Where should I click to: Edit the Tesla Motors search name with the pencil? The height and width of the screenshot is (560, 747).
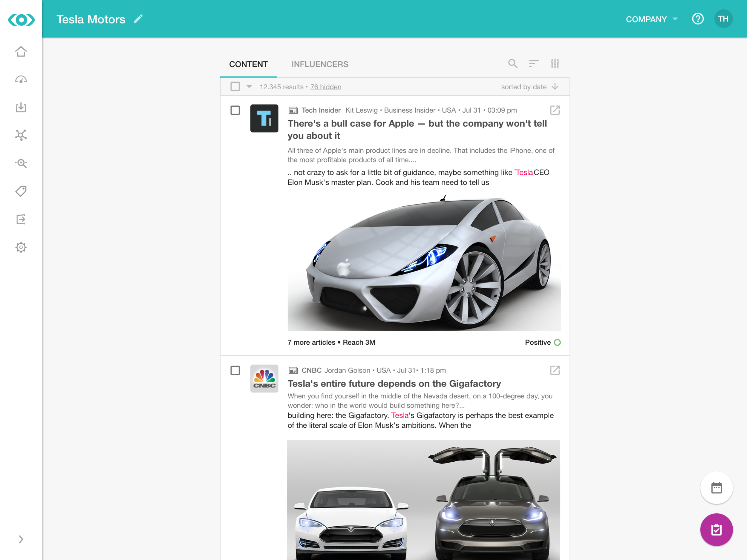click(138, 19)
